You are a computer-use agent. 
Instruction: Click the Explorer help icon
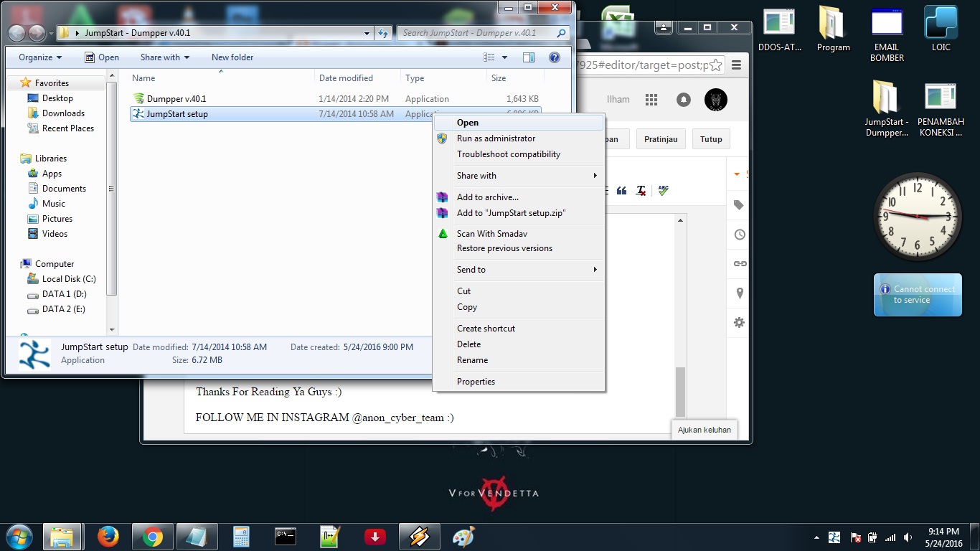click(x=554, y=57)
